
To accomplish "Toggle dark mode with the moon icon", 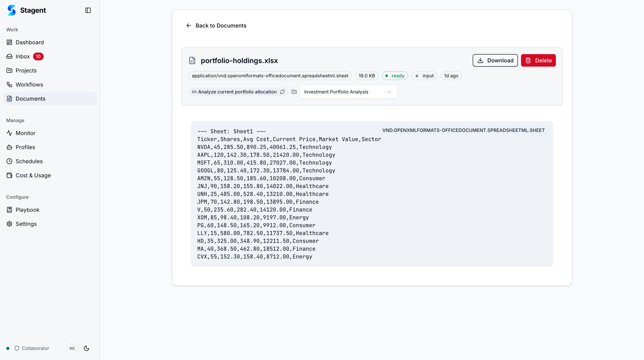I will [86, 348].
